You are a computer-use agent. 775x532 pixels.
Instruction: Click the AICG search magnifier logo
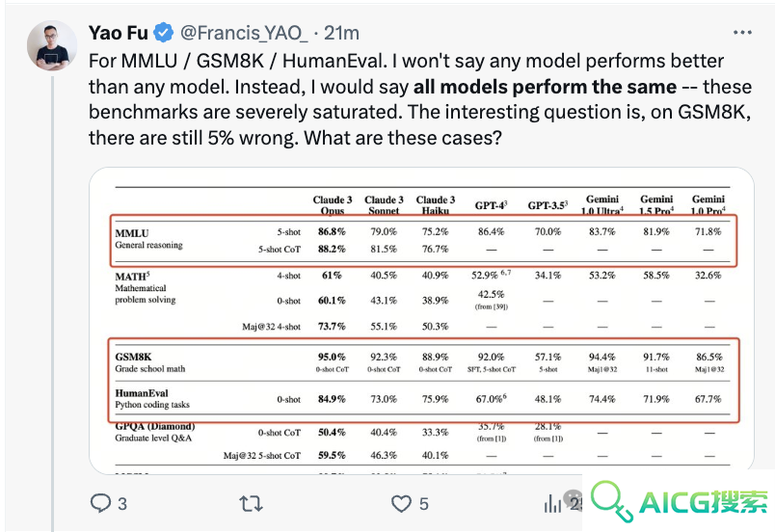point(611,501)
